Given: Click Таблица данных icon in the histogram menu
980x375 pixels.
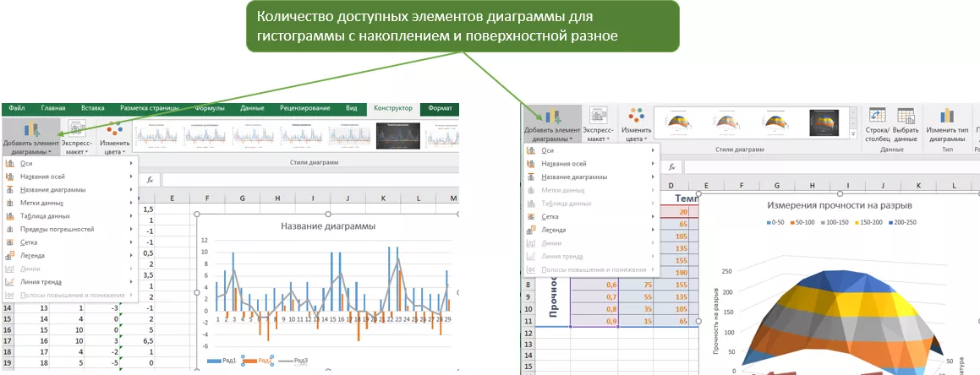Looking at the screenshot, I should click(x=9, y=216).
